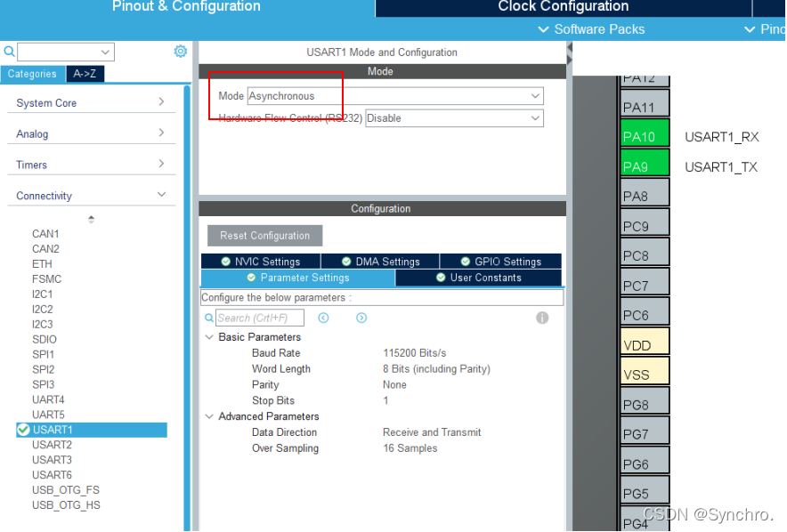Viewport: 787px width, 532px height.
Task: Click the Word Length value 8 Bits
Action: tap(436, 369)
